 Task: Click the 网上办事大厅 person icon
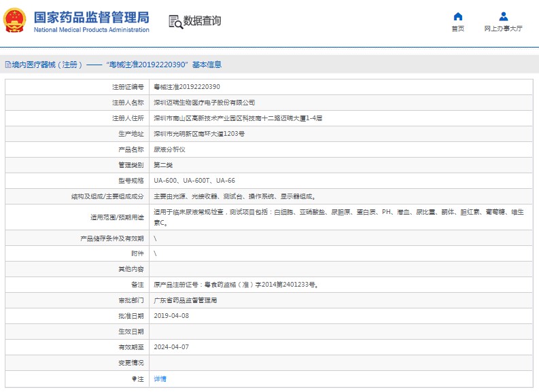click(503, 16)
